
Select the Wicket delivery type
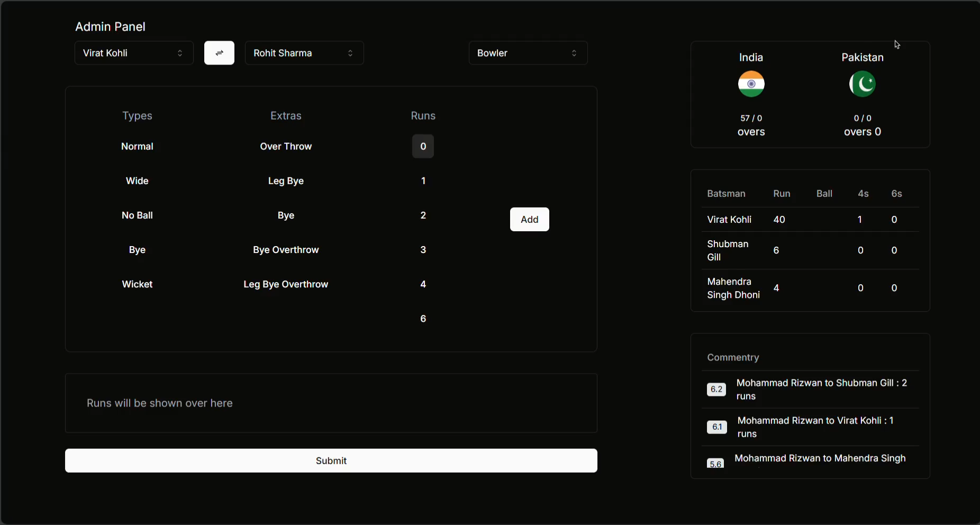[x=137, y=284]
